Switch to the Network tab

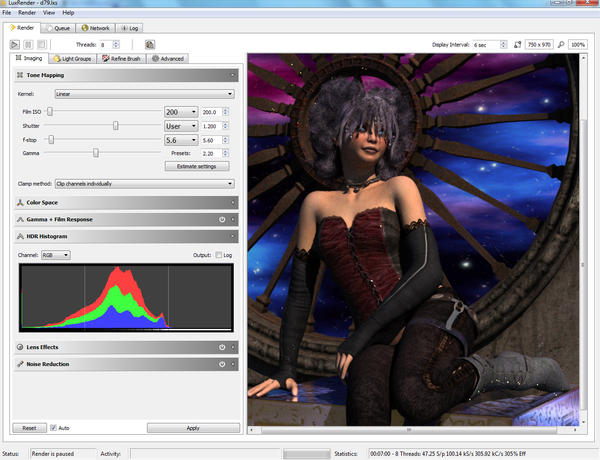click(96, 28)
